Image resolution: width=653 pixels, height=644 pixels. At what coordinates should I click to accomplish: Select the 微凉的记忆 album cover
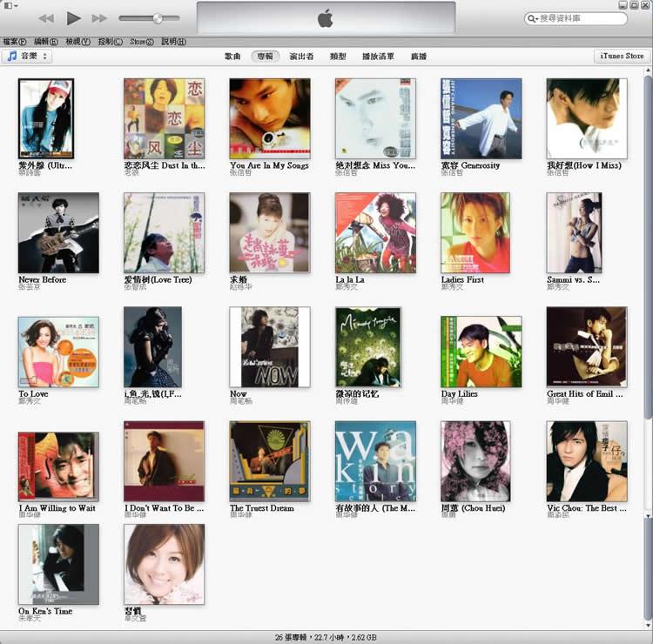[368, 346]
